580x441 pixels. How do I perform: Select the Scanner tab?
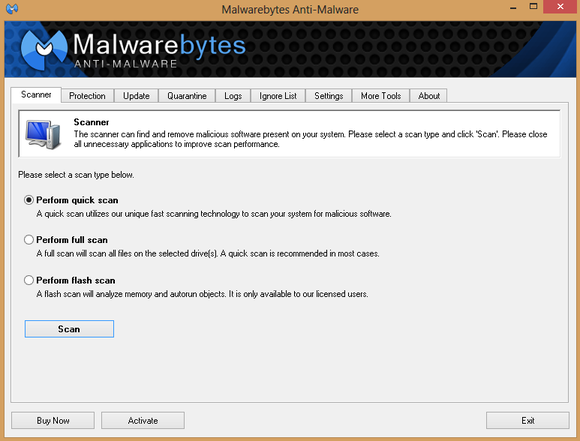coord(36,95)
